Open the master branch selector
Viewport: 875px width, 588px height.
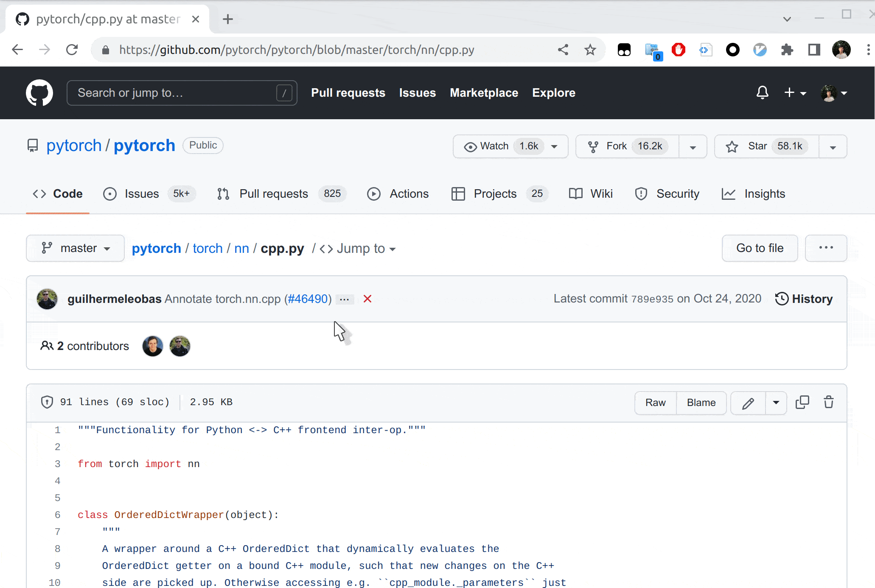click(76, 248)
